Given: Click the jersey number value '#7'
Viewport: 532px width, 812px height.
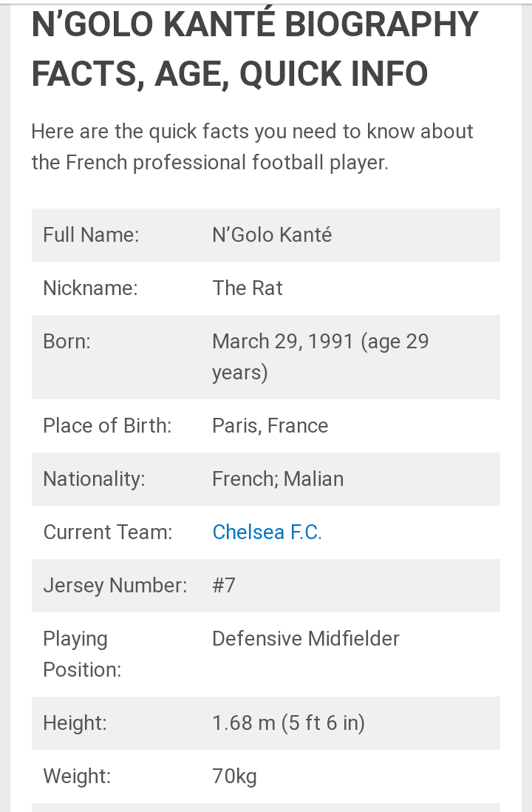Looking at the screenshot, I should pos(224,586).
